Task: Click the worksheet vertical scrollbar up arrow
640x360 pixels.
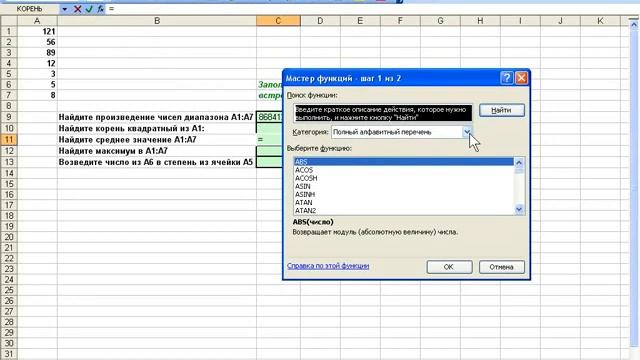Action: 634,24
